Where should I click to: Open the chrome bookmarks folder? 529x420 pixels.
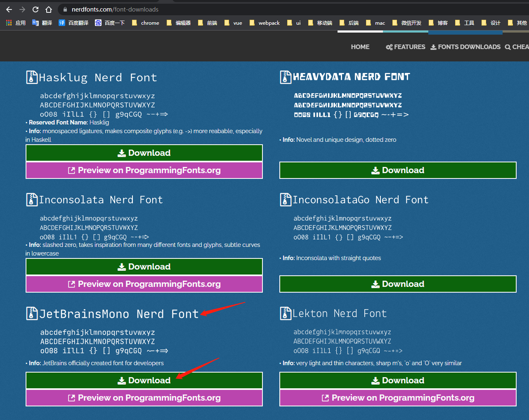click(146, 23)
